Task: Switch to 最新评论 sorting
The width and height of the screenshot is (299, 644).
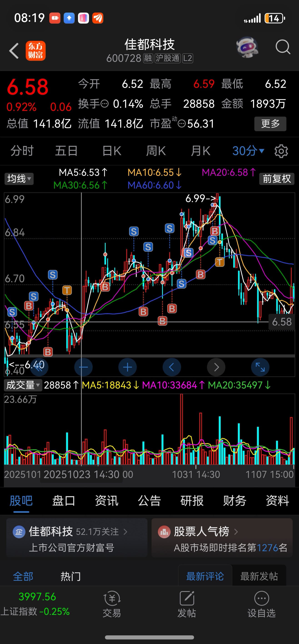Action: point(205,576)
